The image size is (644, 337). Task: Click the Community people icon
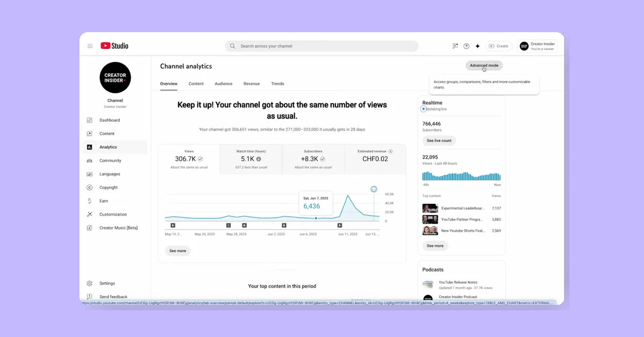tap(90, 160)
